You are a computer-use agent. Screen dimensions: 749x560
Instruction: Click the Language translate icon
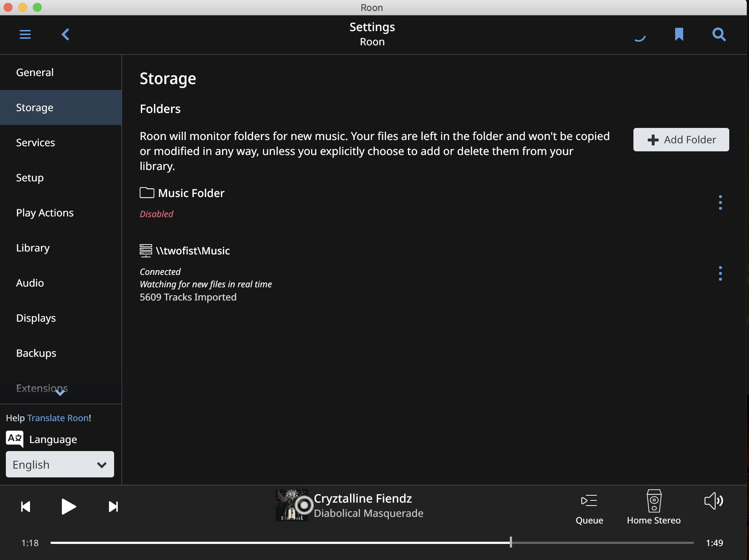pyautogui.click(x=15, y=439)
